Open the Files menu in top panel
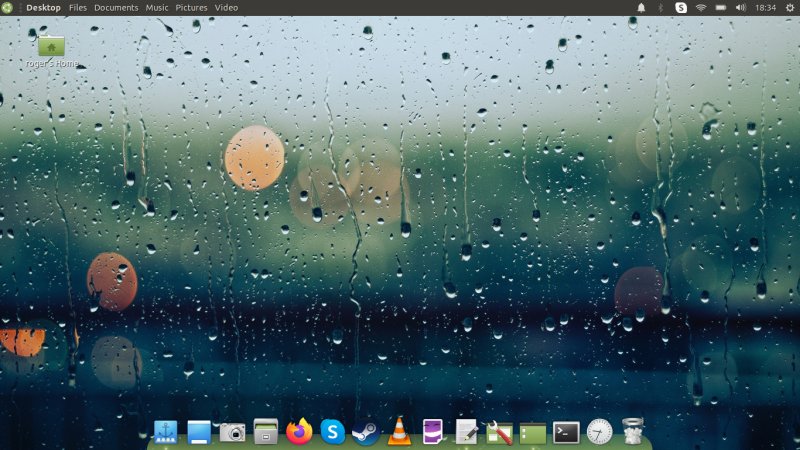Viewport: 800px width, 450px height. pos(77,8)
